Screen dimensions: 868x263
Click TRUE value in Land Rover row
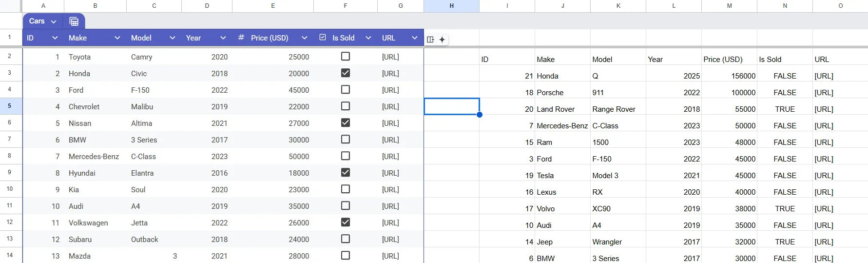pyautogui.click(x=785, y=109)
